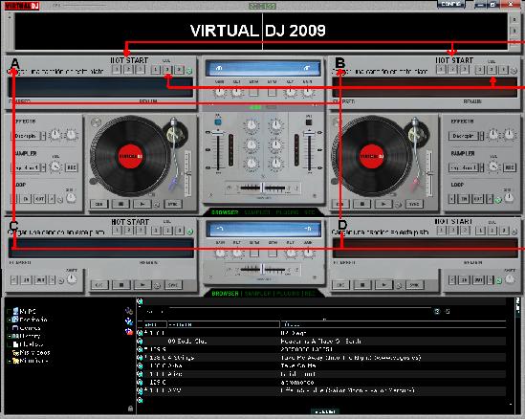Image resolution: width=525 pixels, height=420 pixels.
Task: Expand the desktop node under My PC
Action: (10, 320)
